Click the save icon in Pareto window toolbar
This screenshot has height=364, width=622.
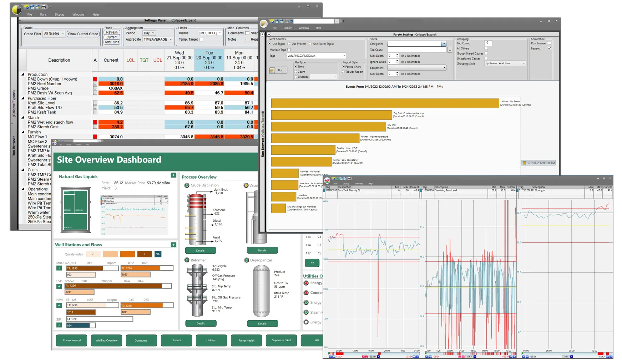coord(277,21)
